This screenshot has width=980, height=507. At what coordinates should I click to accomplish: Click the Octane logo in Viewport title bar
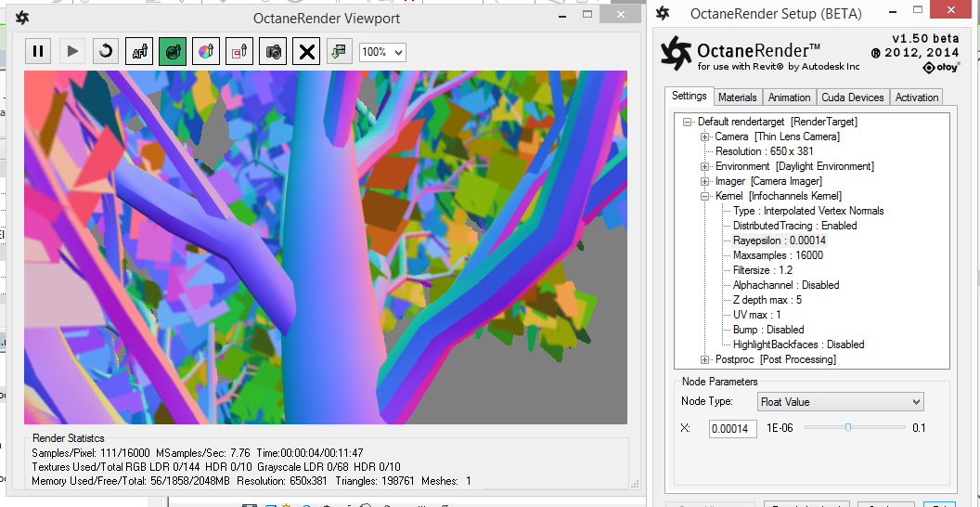[22, 18]
